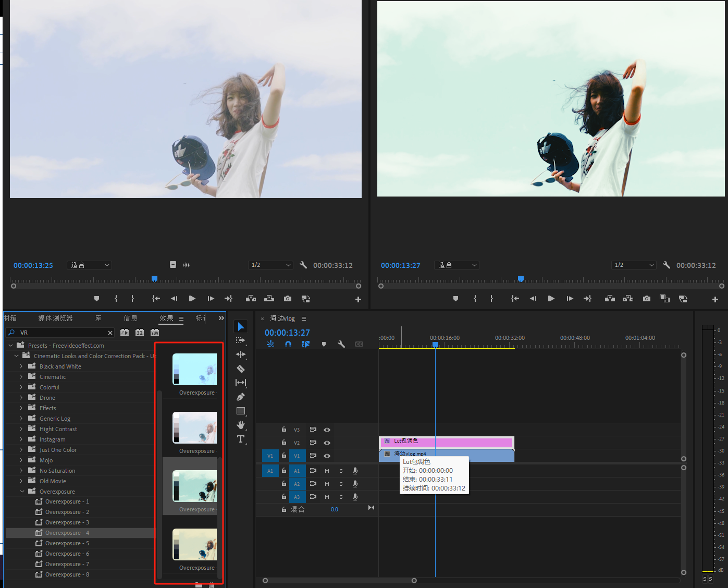Viewport: 728px width, 588px height.
Task: Click Insert button in source monitor
Action: pos(251,299)
